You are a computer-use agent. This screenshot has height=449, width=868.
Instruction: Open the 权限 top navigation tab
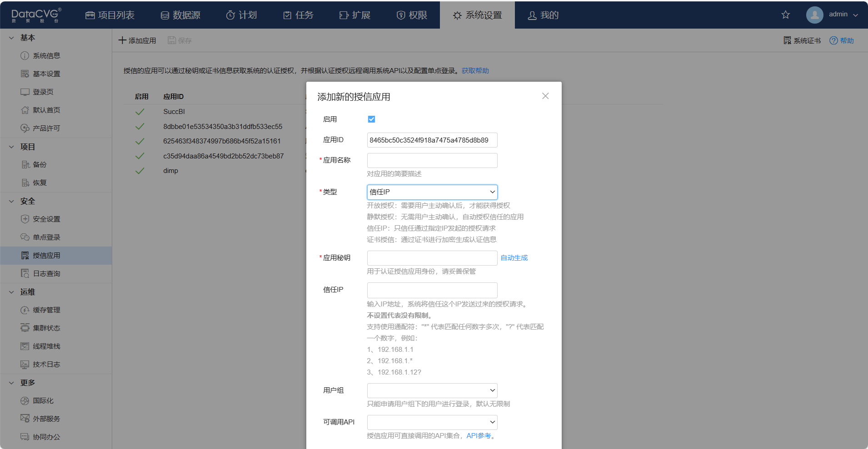click(412, 15)
